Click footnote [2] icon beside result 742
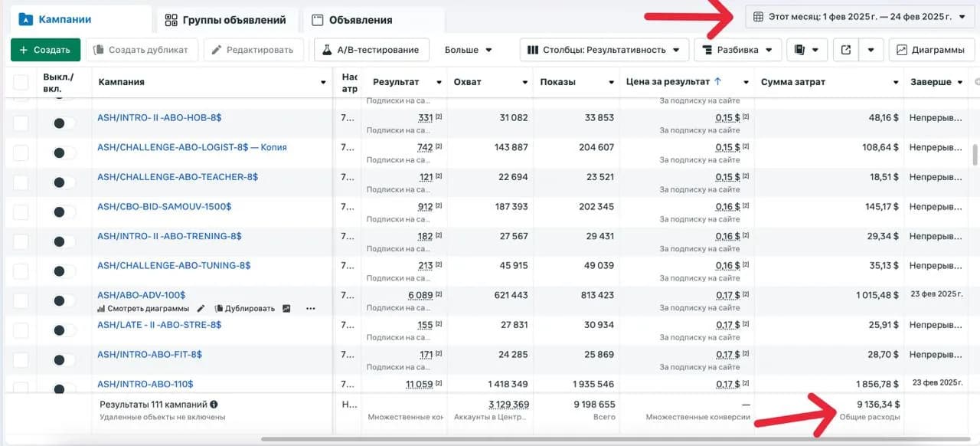The width and height of the screenshot is (980, 446). 439,146
